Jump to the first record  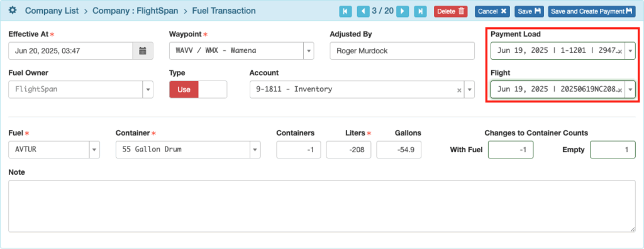tap(345, 11)
